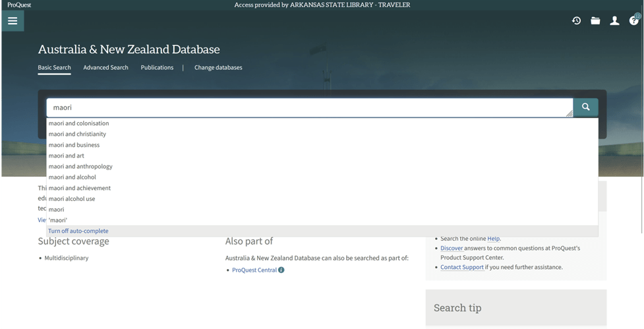The width and height of the screenshot is (644, 329).
Task: Turn off auto-complete suggestions
Action: pos(78,231)
